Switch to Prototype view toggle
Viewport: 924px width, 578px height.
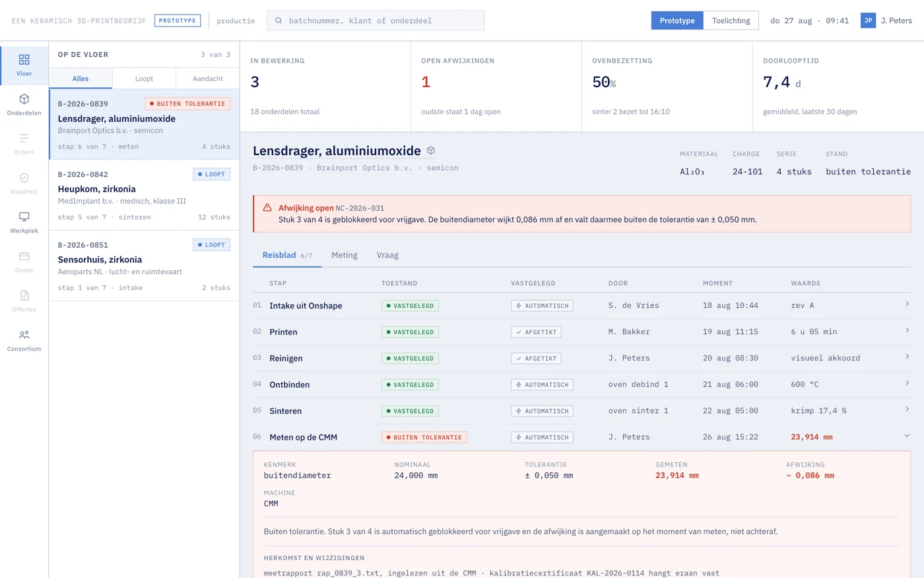(677, 20)
